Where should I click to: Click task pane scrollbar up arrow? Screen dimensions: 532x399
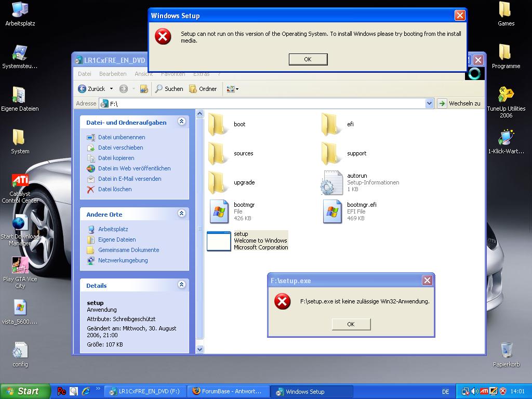pos(200,114)
